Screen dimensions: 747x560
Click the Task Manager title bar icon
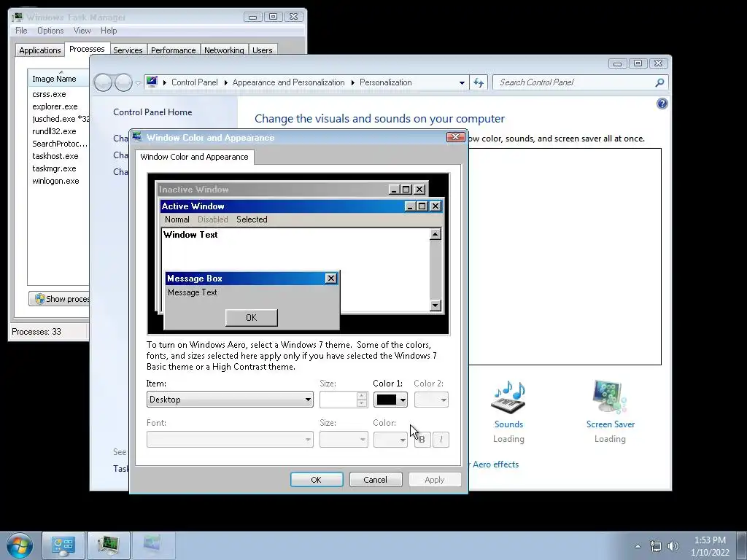18,17
